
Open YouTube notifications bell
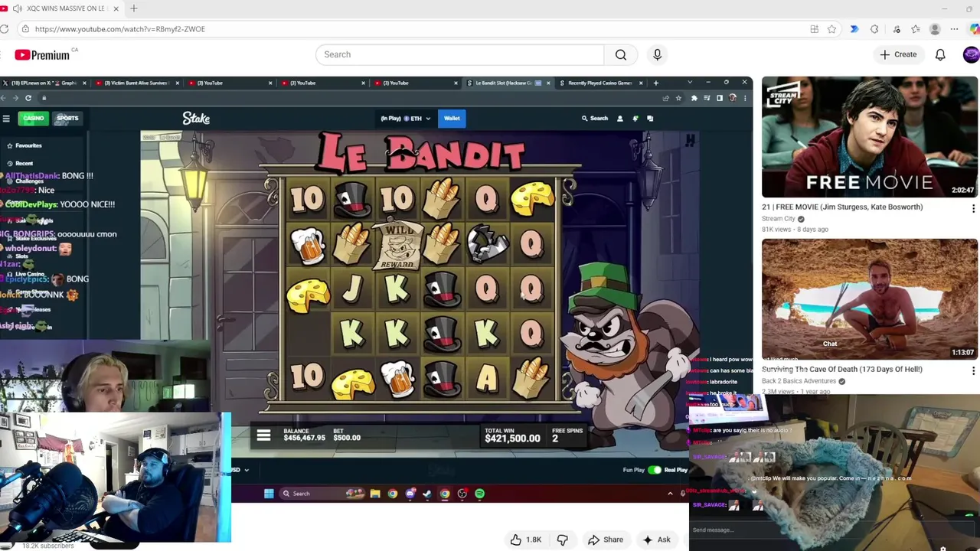coord(940,54)
